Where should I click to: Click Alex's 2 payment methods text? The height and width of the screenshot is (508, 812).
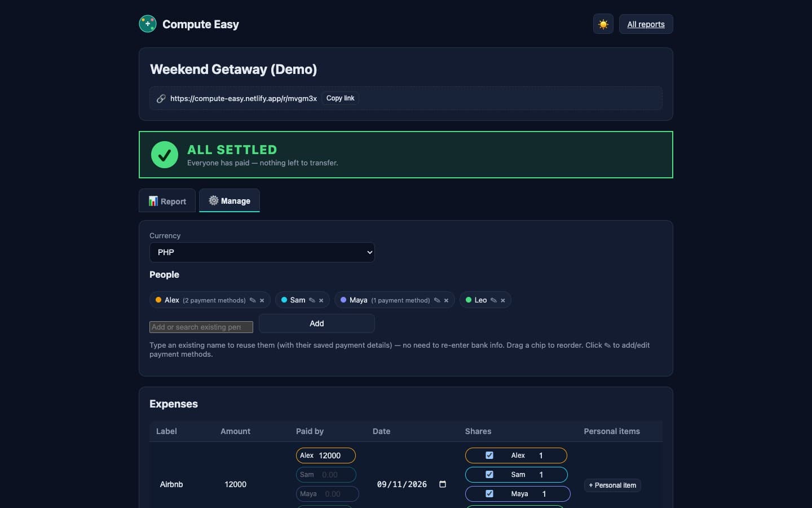[214, 300]
